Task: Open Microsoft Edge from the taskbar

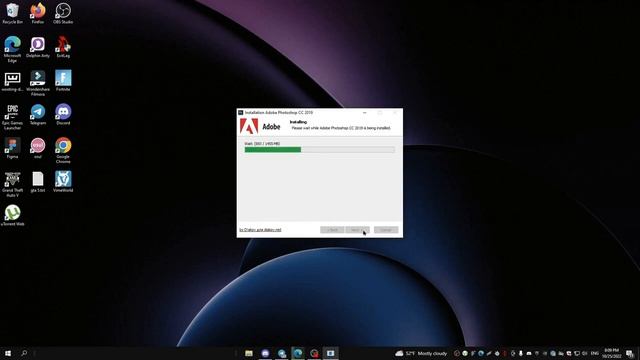Action: point(298,353)
